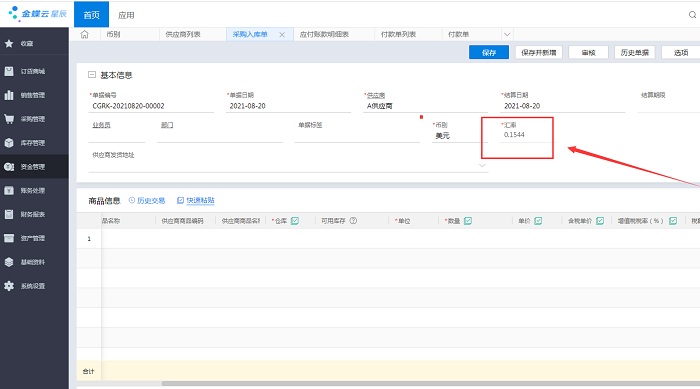Click the 历史单据 button
The height and width of the screenshot is (389, 700).
pyautogui.click(x=634, y=52)
